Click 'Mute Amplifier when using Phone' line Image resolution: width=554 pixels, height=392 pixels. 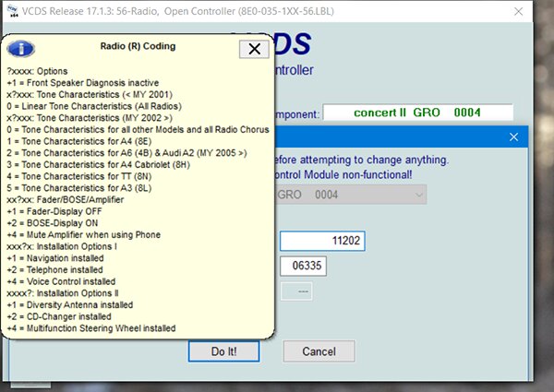84,235
